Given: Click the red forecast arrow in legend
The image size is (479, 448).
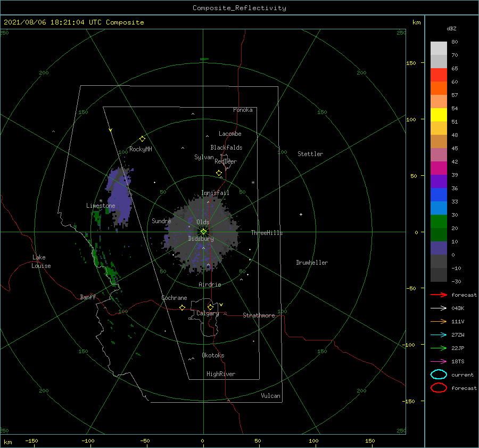Looking at the screenshot, I should click(439, 295).
